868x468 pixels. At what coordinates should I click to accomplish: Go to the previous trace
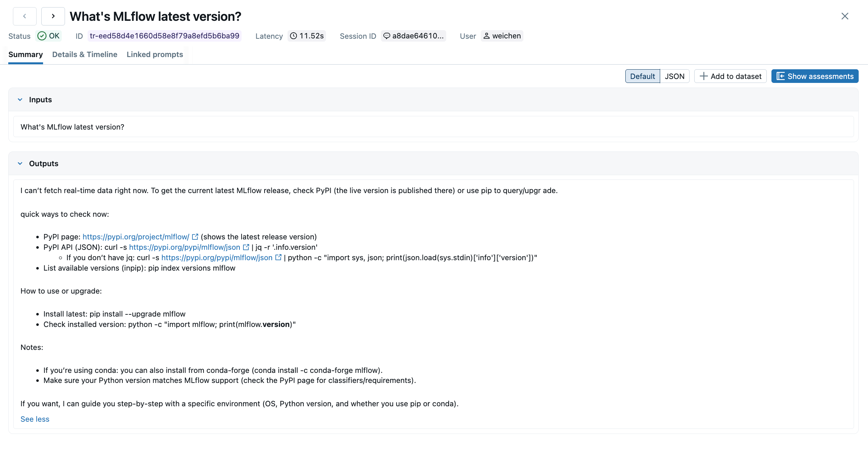tap(25, 16)
